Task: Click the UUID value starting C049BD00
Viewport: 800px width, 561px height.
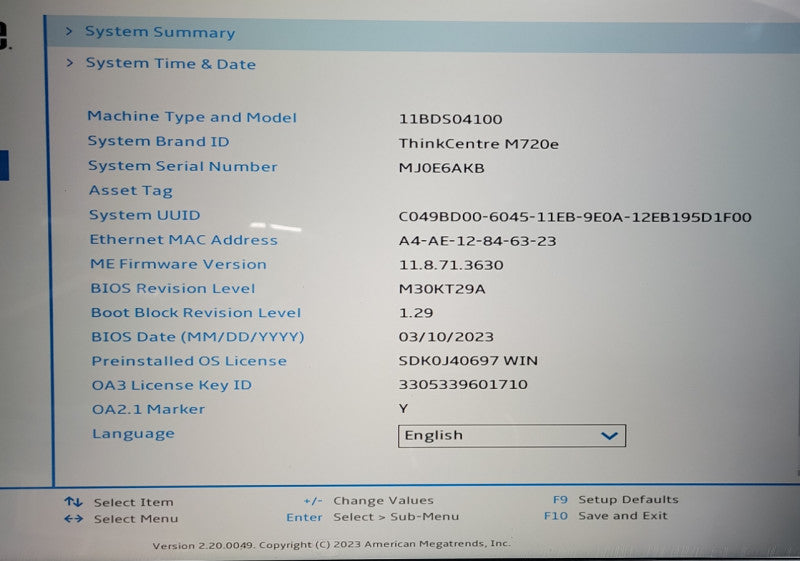Action: [x=575, y=217]
